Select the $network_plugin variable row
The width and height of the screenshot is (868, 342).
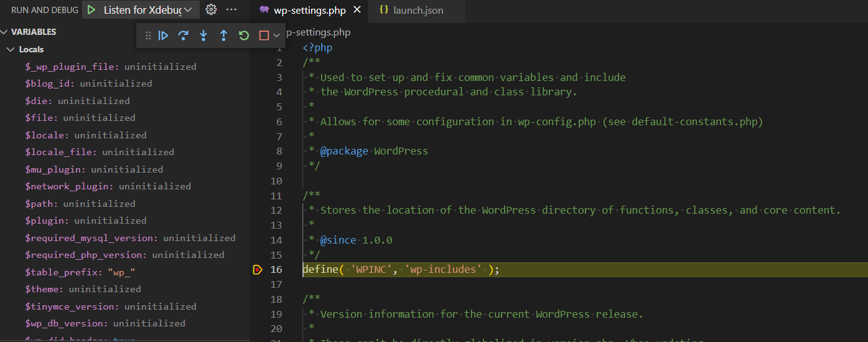[x=124, y=186]
